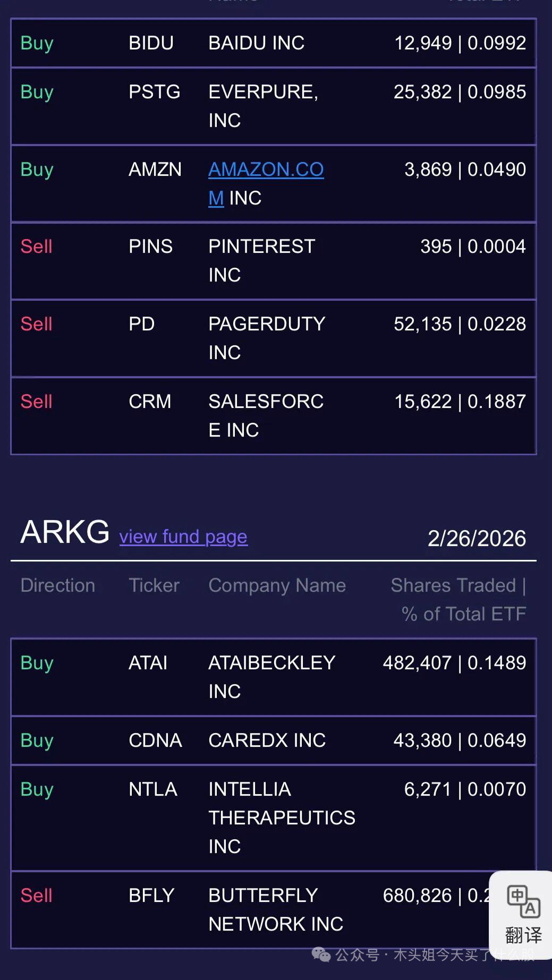552x980 pixels.
Task: Click the WeChat official account logo
Action: [320, 955]
